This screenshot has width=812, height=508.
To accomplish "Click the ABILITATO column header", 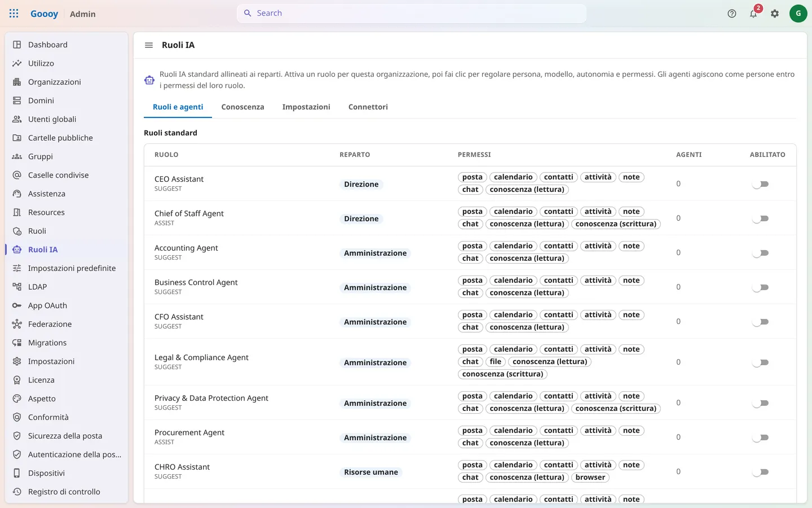I will point(767,154).
